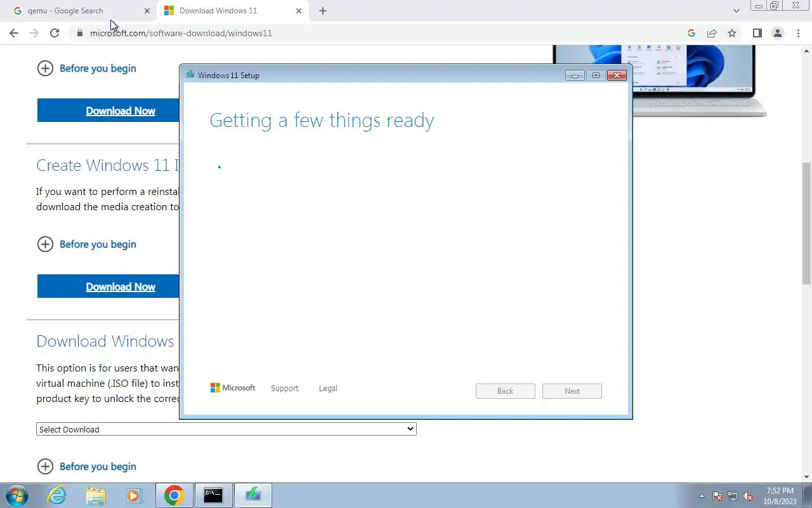Screen dimensions: 812x508
Task: Click the Action Center flag tray icon
Action: [717, 497]
